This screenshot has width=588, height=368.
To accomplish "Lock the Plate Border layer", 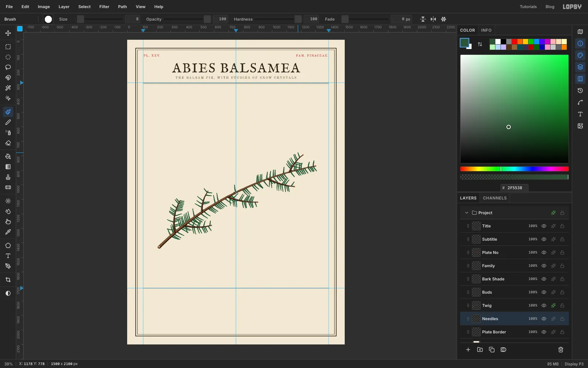I will click(562, 332).
